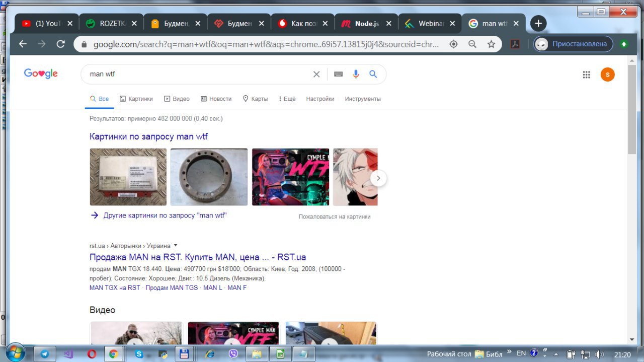Open Skype from the taskbar
Viewport: 644px width, 362px height.
(139, 354)
